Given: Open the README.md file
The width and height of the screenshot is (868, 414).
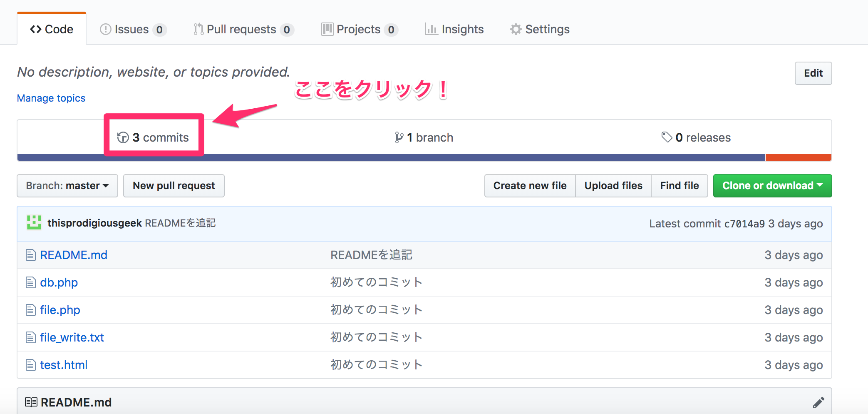Looking at the screenshot, I should tap(74, 255).
